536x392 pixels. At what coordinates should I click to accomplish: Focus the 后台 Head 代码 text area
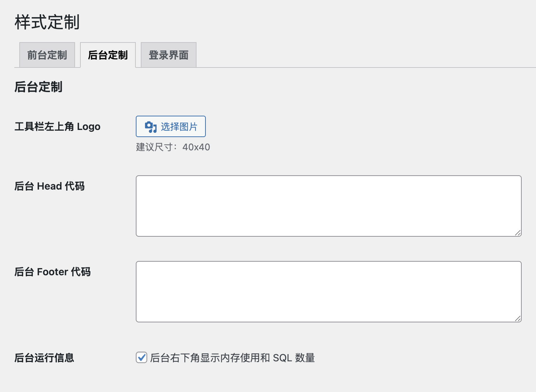pos(329,206)
